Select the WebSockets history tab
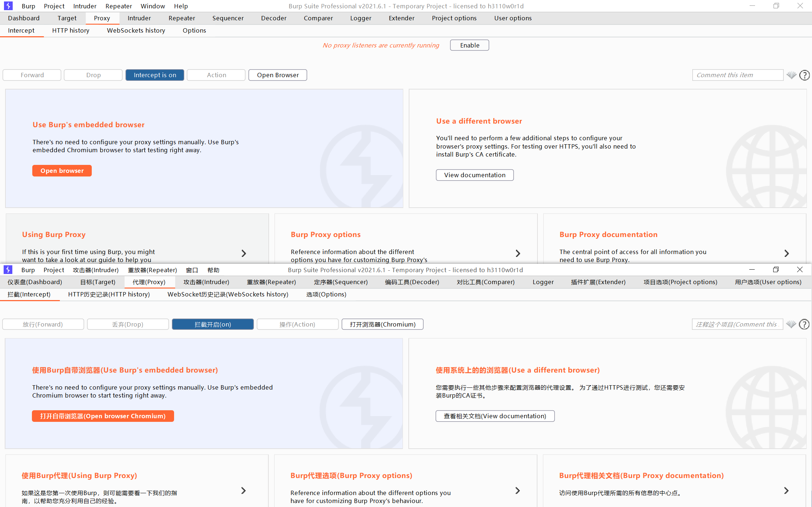 pyautogui.click(x=136, y=30)
